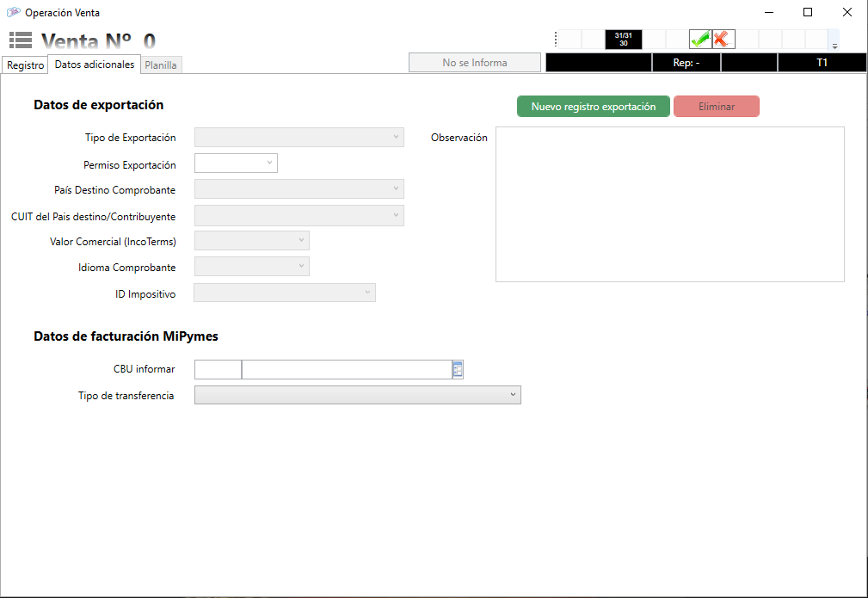Grab the toolbar dotted grip handle
The height and width of the screenshot is (598, 868).
pyautogui.click(x=555, y=40)
